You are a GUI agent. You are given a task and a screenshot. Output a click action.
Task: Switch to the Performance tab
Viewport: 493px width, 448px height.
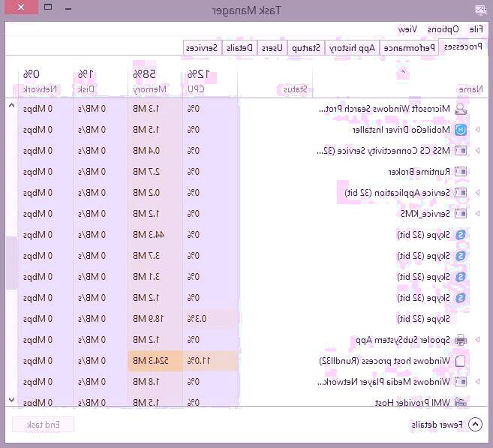pos(410,48)
